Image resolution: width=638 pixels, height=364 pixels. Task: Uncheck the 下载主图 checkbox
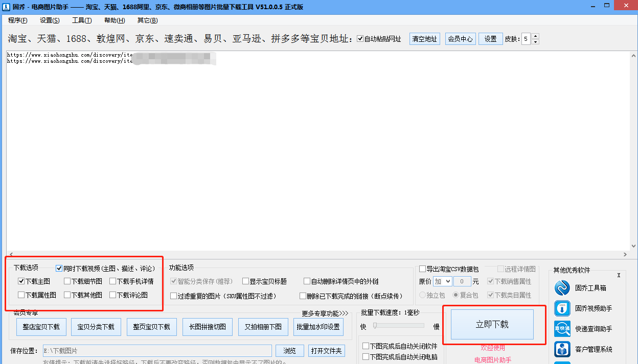[x=21, y=281]
